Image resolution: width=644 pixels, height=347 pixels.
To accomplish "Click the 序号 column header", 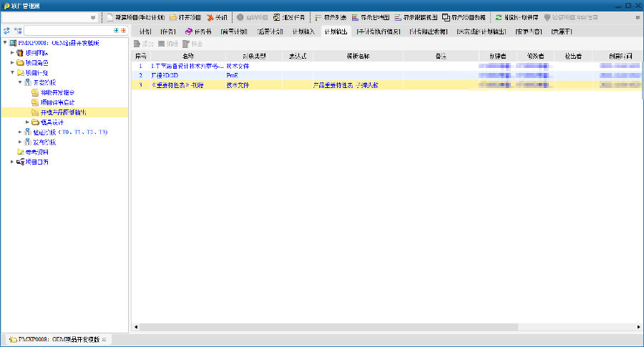I will [141, 57].
